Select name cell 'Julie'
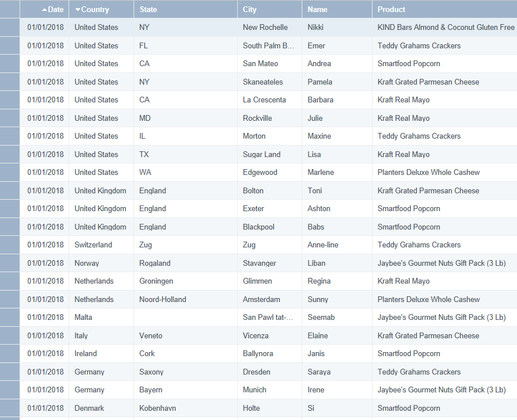Screen dimensions: 517x420 pyautogui.click(x=337, y=118)
